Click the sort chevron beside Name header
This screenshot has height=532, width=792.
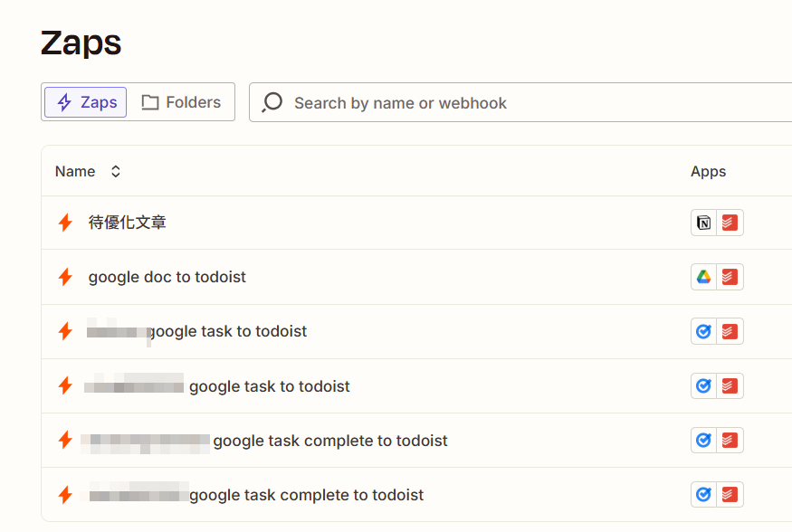click(115, 171)
